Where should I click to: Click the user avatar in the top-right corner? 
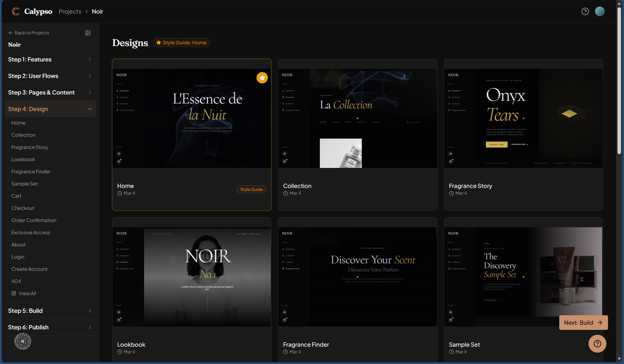click(600, 11)
